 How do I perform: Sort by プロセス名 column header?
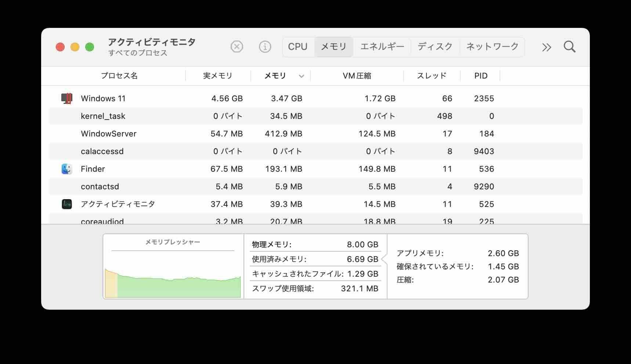pyautogui.click(x=119, y=76)
